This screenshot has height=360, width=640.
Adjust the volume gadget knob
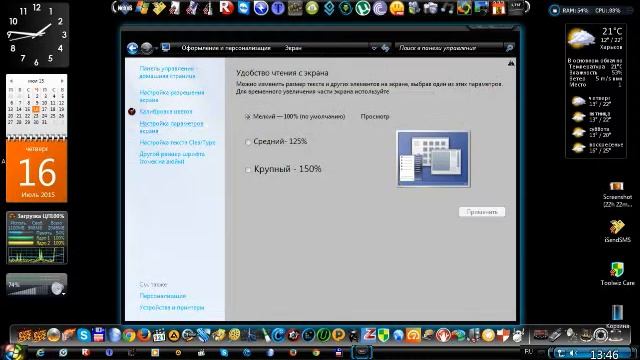57,288
